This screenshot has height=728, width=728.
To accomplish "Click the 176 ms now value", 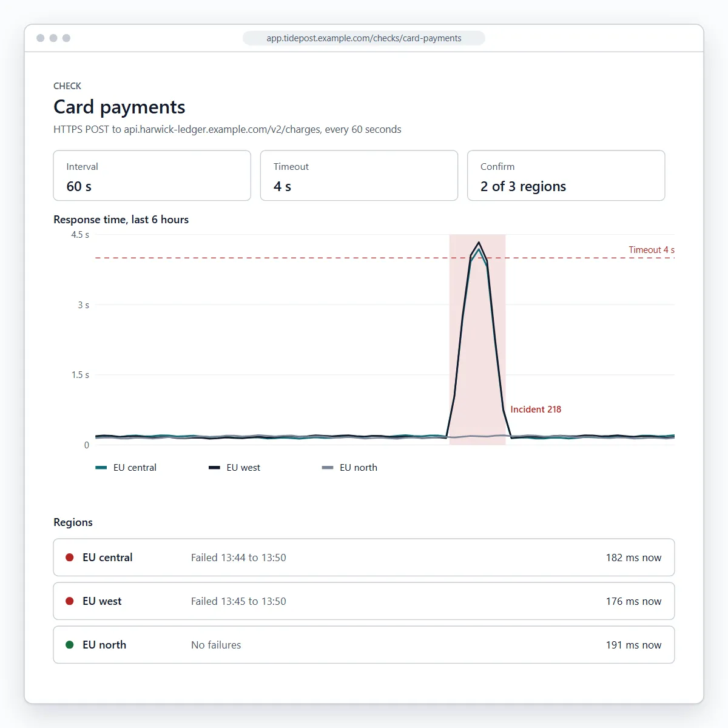I will coord(633,601).
